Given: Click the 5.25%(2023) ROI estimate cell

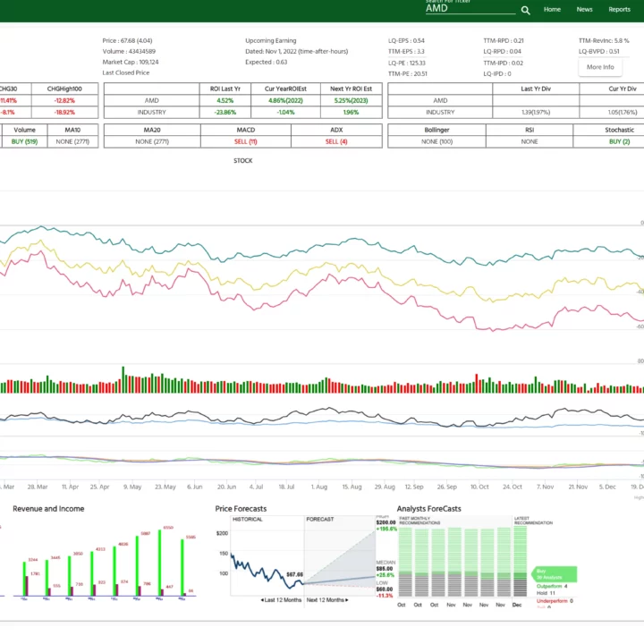Looking at the screenshot, I should pos(351,100).
